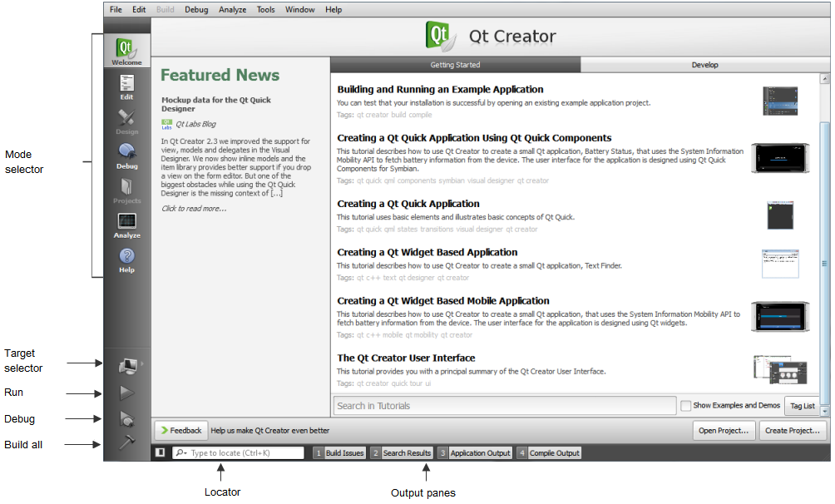Image resolution: width=835 pixels, height=504 pixels.
Task: Switch to the Develop tab
Action: (x=704, y=65)
